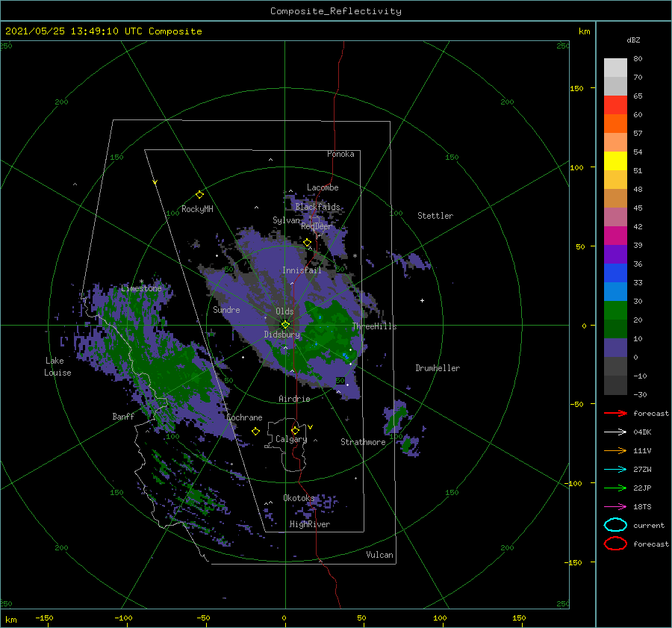Click the HighRiver label
Viewport: 672px width, 628px height.
point(309,524)
